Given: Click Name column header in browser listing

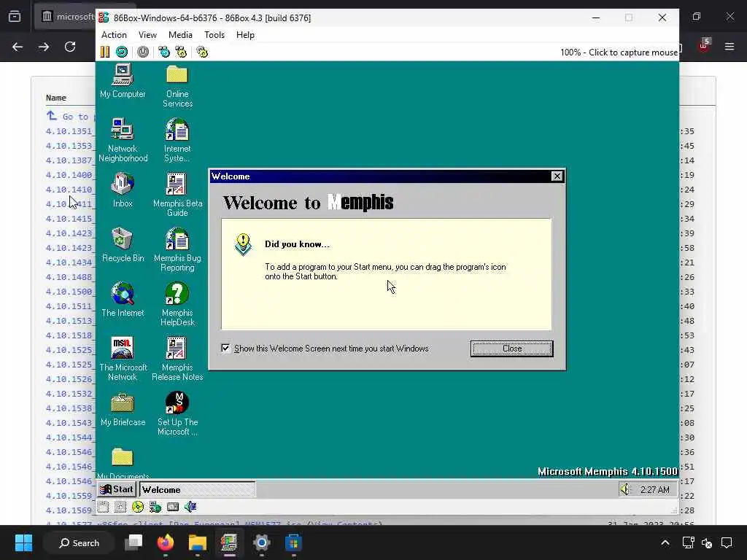Looking at the screenshot, I should 55,98.
